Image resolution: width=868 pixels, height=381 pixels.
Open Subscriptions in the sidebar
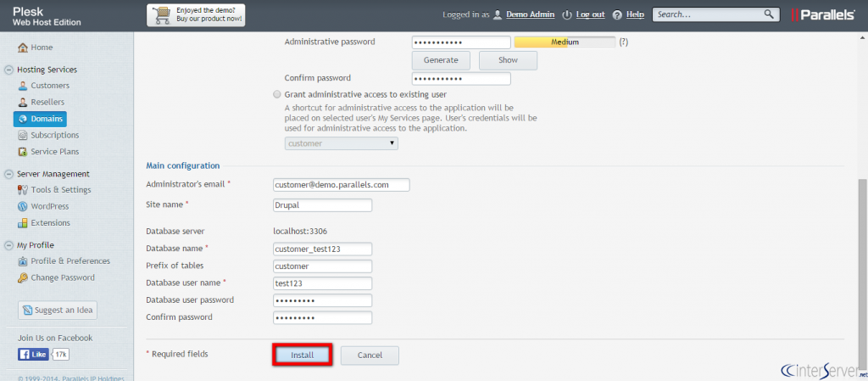tap(55, 135)
